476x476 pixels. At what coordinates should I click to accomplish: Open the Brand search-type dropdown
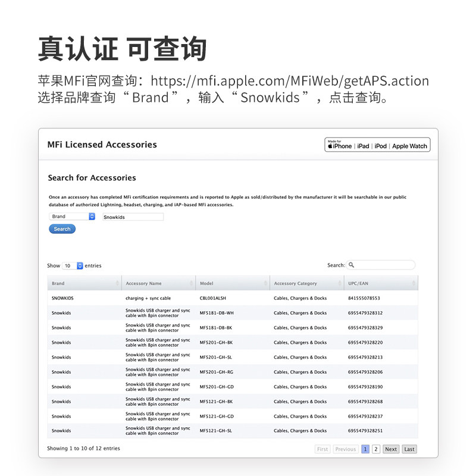[x=72, y=217]
